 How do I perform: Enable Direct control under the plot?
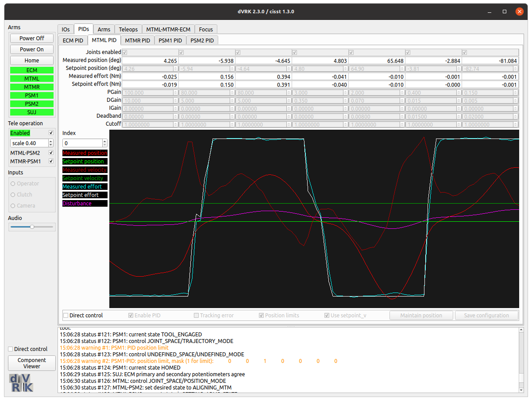[x=66, y=316]
